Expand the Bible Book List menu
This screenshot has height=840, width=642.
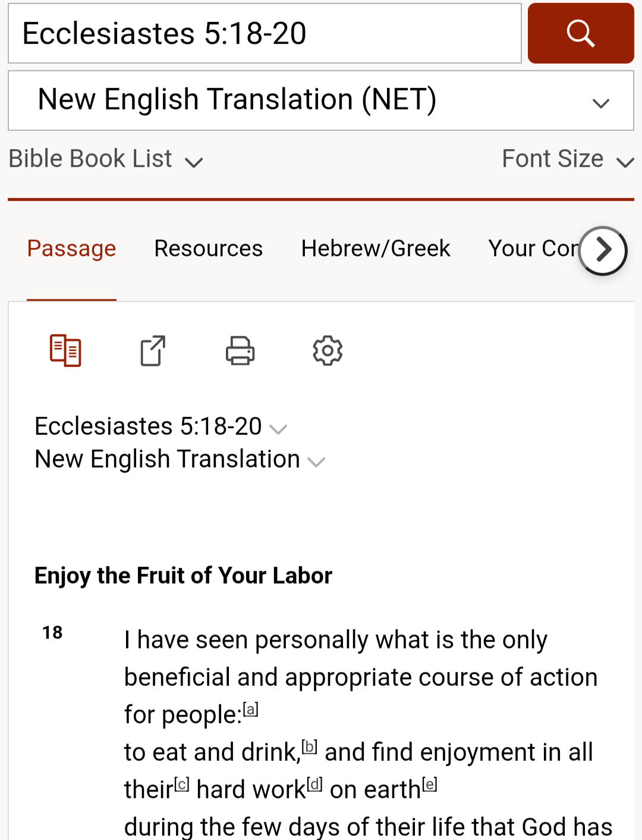(x=106, y=159)
